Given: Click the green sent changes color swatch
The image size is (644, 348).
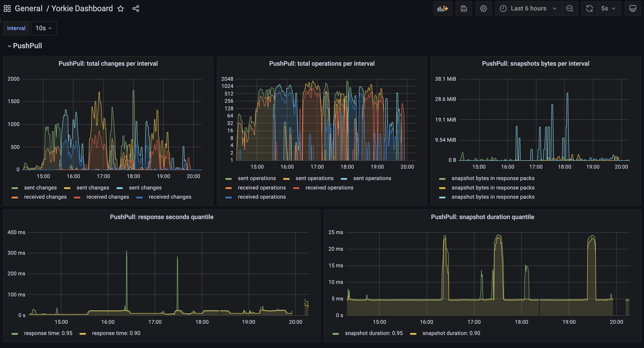Looking at the screenshot, I should pyautogui.click(x=15, y=188).
